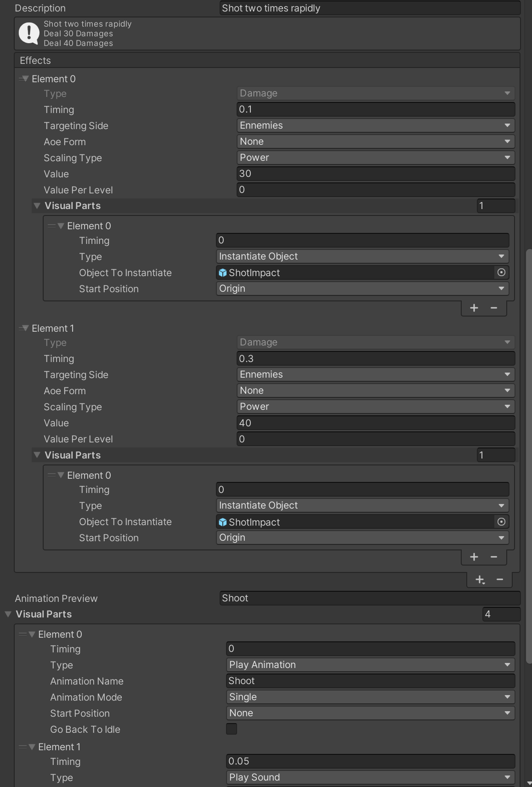The image size is (532, 787).
Task: Collapse Visual Parts foldout under Effects Element 0
Action: 37,206
